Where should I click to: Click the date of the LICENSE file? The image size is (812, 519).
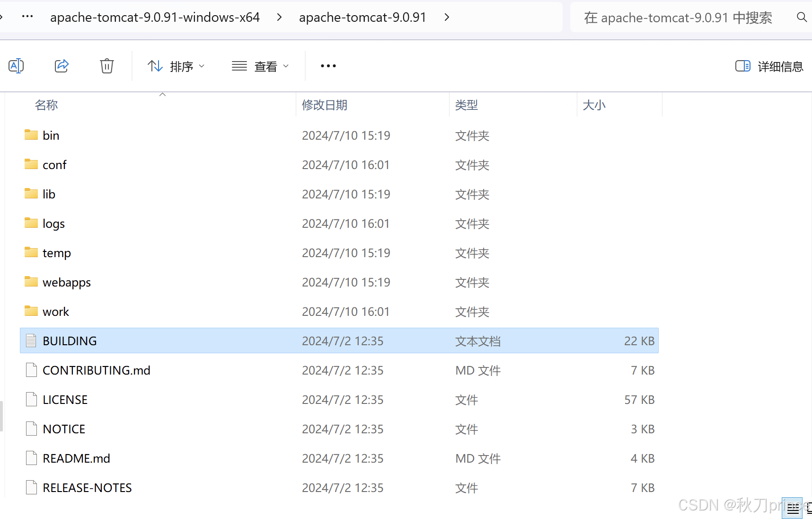tap(343, 400)
